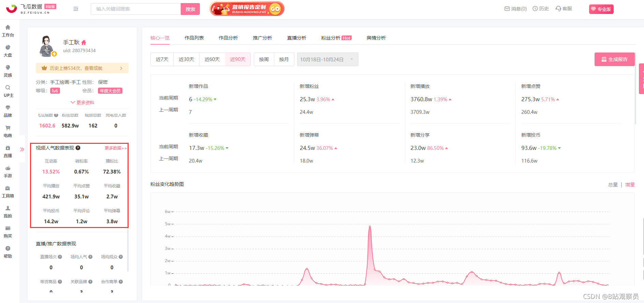Viewport: 644px width, 303px height.
Task: Focus the 输入关键词搜索 search field
Action: (136, 9)
